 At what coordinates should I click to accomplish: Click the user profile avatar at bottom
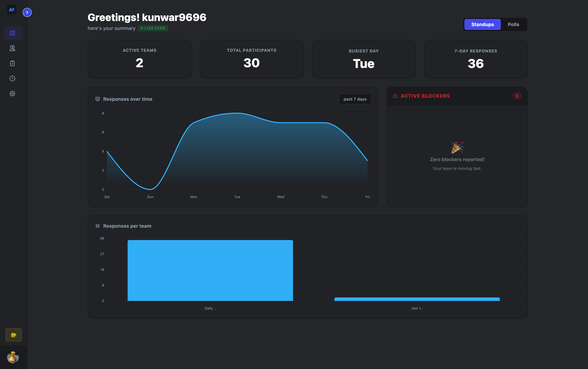[x=13, y=357]
